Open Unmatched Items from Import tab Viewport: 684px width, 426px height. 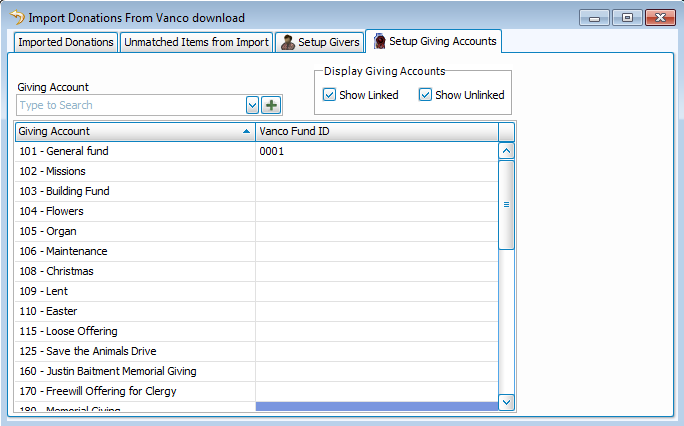coord(196,42)
